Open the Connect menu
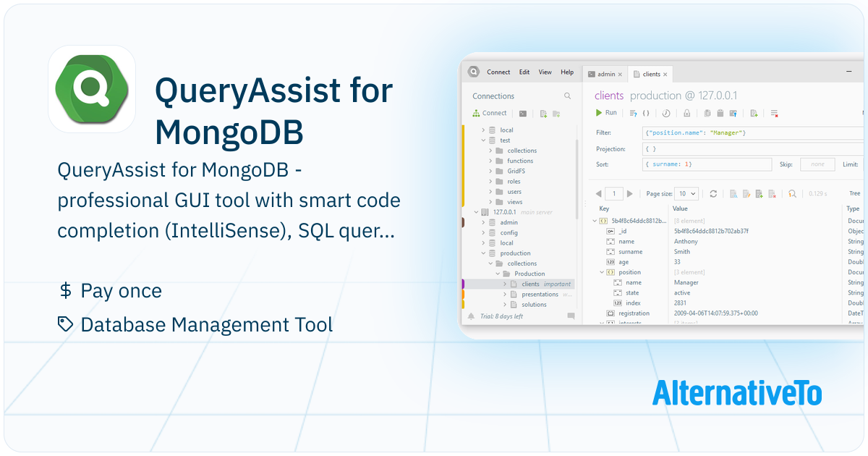Image resolution: width=868 pixels, height=456 pixels. [x=498, y=72]
